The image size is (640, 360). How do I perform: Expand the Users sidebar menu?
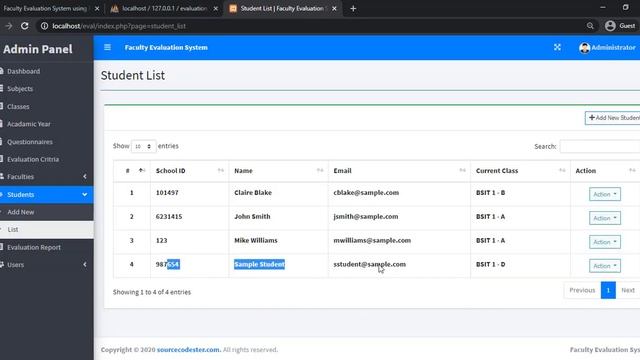pos(47,265)
